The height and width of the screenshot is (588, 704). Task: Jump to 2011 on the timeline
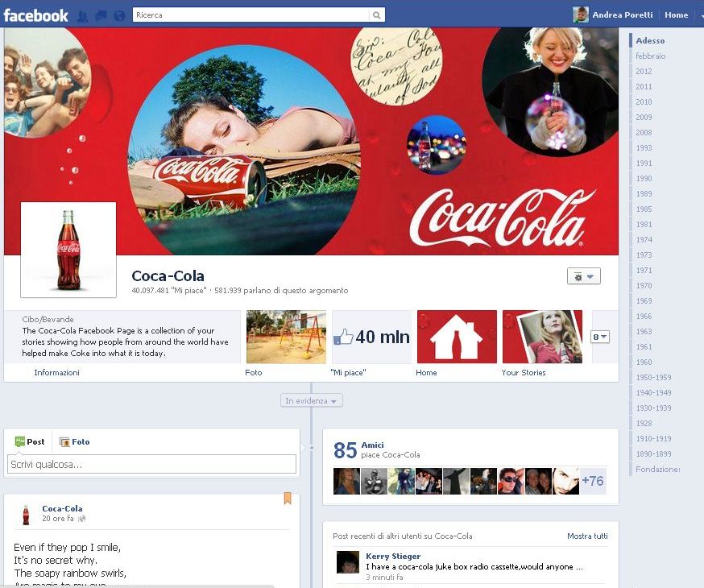tap(644, 87)
